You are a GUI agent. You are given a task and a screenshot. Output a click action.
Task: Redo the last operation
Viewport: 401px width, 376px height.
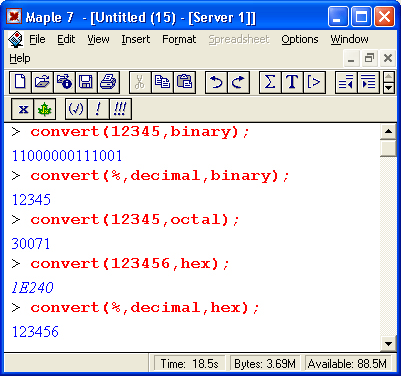point(238,82)
